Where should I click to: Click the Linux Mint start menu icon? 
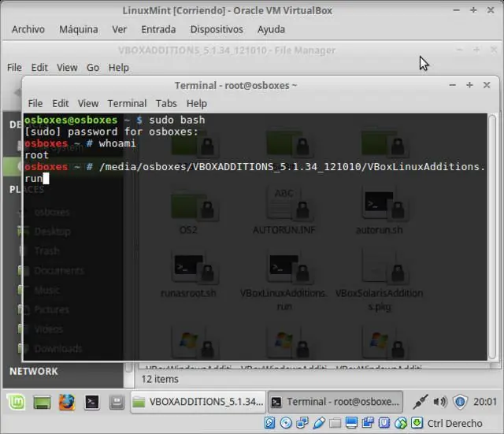[17, 402]
